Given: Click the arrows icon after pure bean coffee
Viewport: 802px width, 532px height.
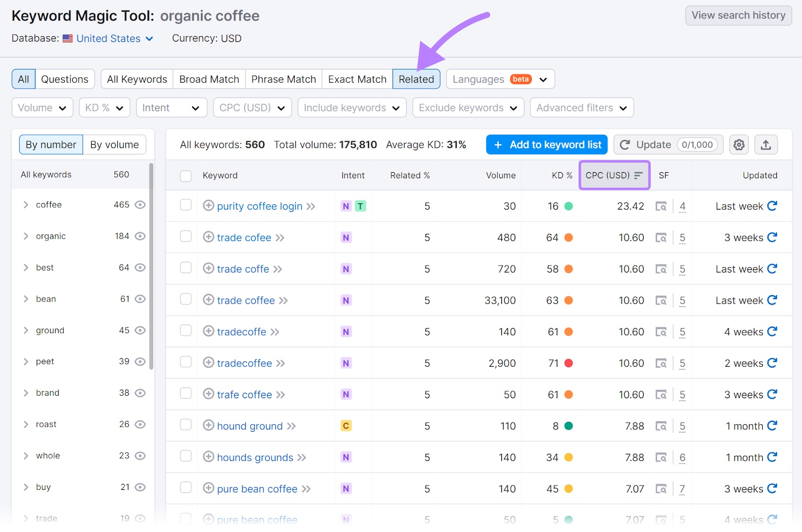Looking at the screenshot, I should (307, 489).
